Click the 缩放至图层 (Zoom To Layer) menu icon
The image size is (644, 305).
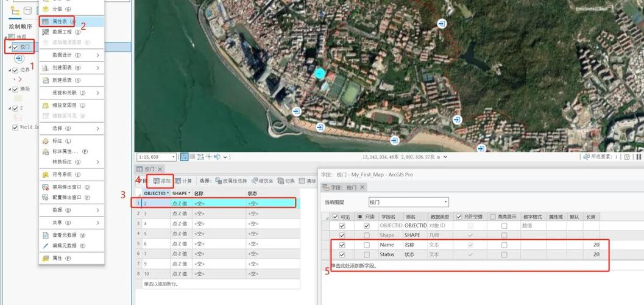(x=45, y=105)
